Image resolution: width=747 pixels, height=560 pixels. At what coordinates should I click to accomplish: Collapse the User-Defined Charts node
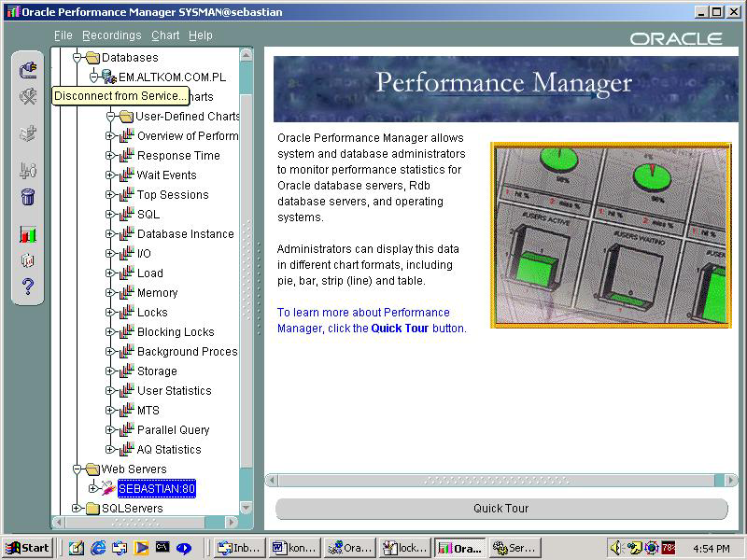110,116
